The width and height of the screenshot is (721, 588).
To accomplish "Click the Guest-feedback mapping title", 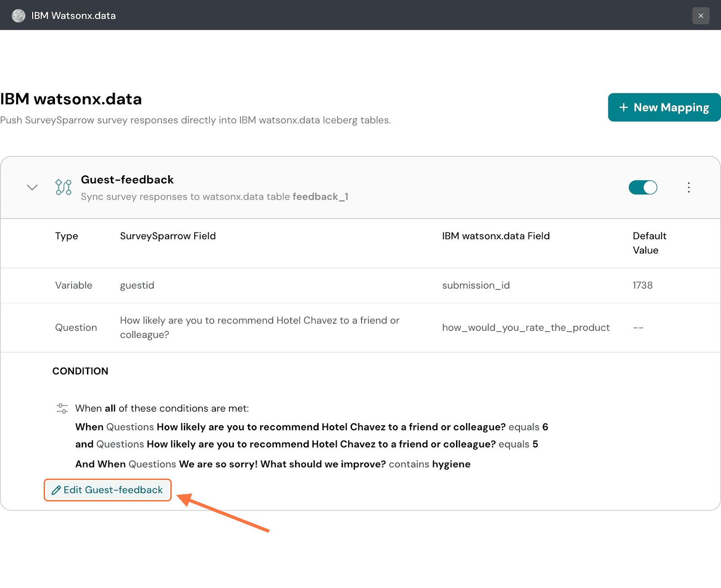I will (127, 180).
